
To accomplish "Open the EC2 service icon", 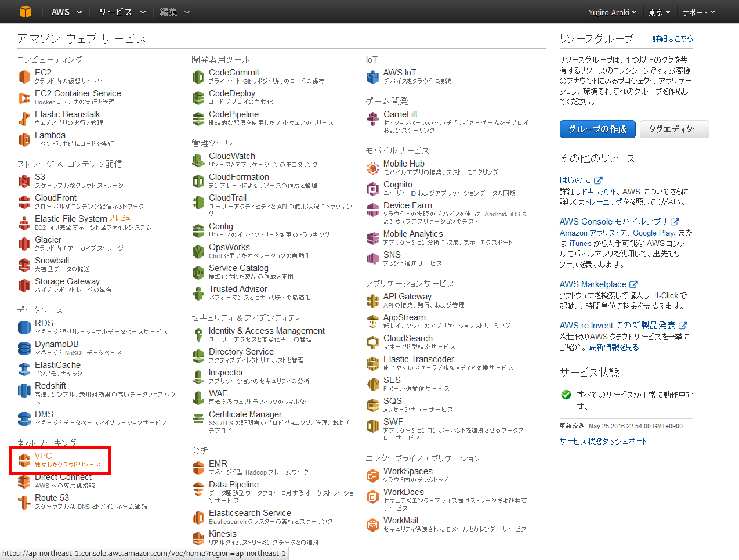I will point(24,77).
